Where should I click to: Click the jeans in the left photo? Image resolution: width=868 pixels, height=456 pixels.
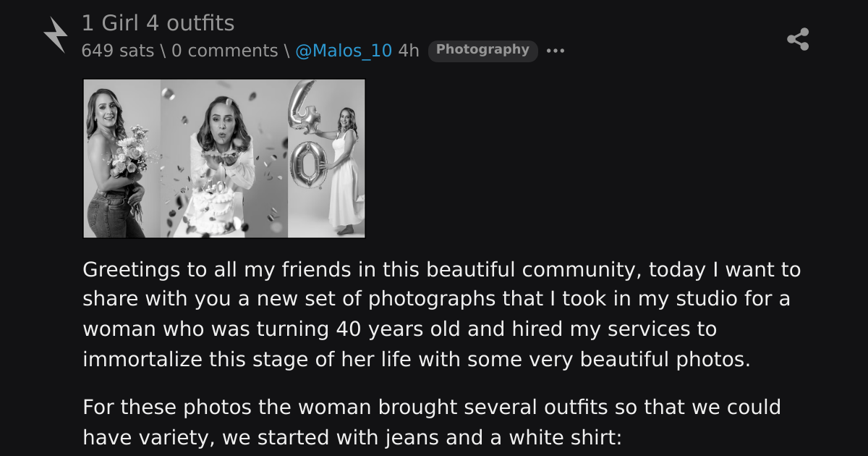tap(114, 216)
